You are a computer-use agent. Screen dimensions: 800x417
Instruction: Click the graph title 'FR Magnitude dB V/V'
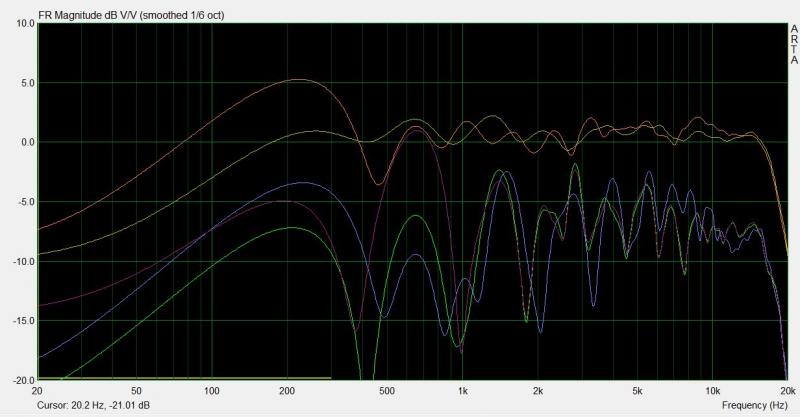tap(88, 15)
